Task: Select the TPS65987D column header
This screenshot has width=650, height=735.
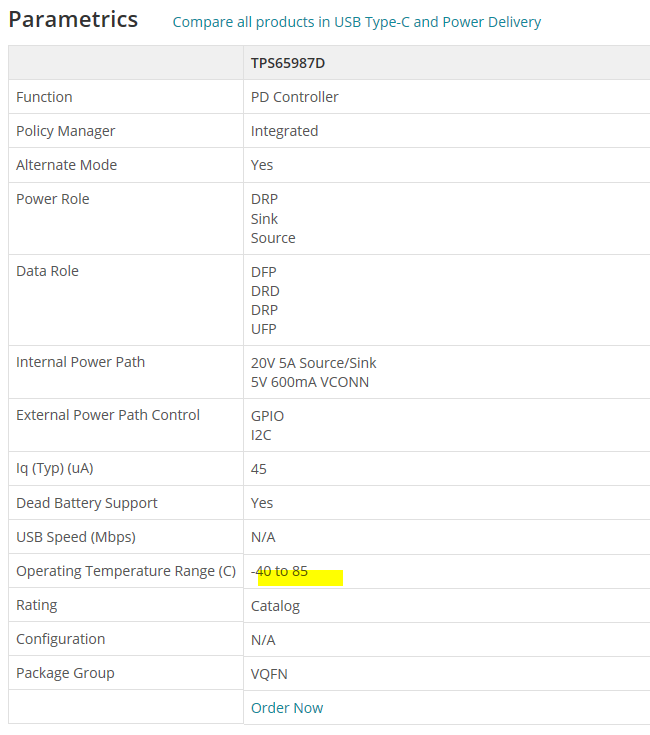Action: click(288, 63)
